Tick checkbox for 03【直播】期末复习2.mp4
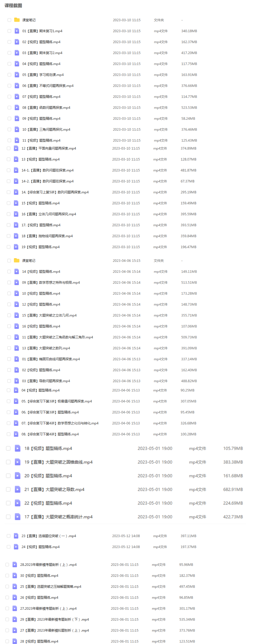263x644 pixels. point(9,53)
